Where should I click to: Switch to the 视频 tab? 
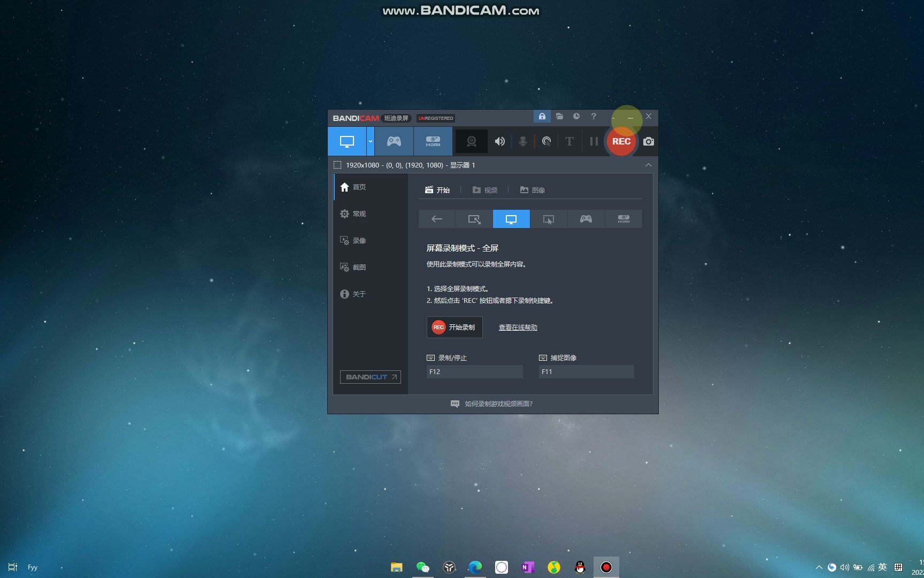coord(485,190)
